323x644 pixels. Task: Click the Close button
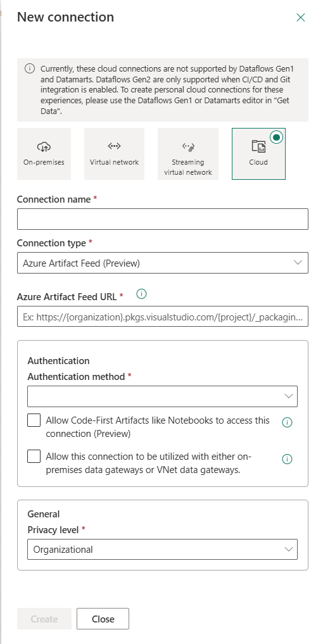click(x=103, y=619)
